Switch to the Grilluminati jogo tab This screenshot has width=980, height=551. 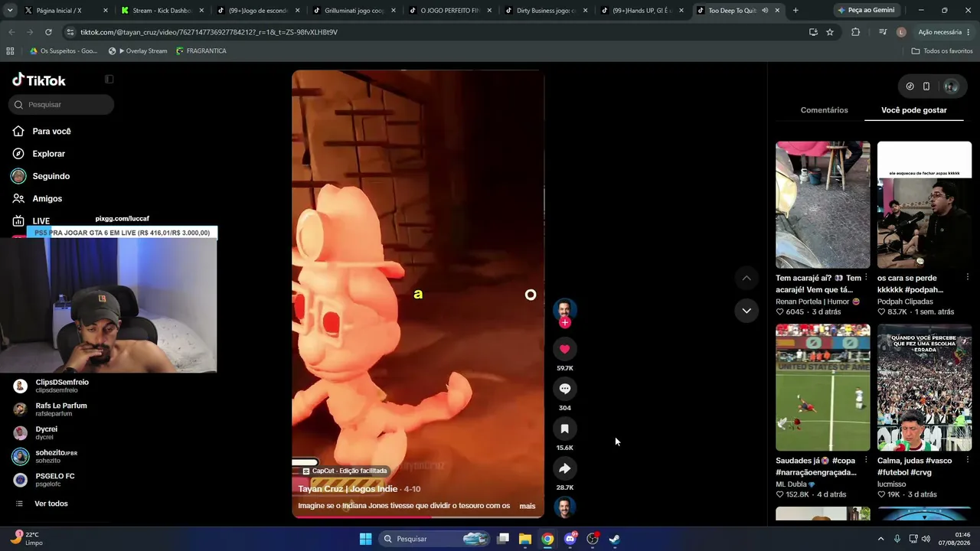point(354,11)
